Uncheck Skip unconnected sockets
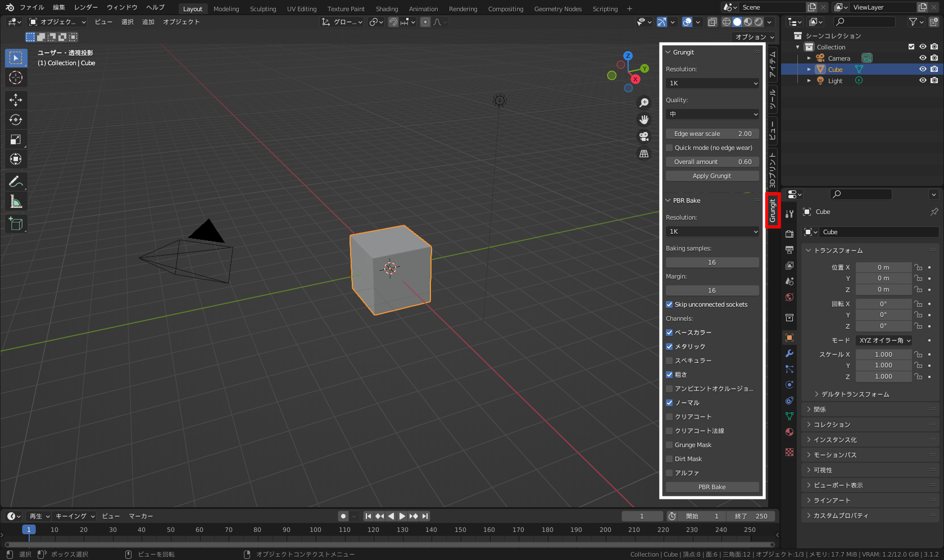 pyautogui.click(x=669, y=304)
